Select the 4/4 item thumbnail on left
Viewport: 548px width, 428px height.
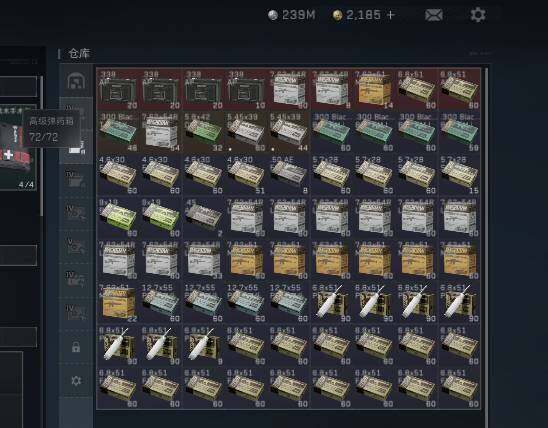click(18, 147)
